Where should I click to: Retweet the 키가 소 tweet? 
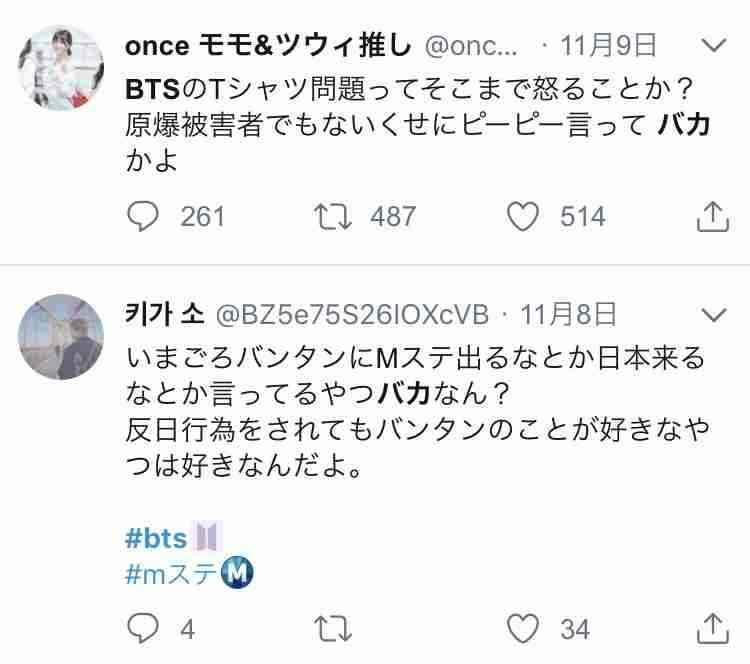tap(333, 629)
